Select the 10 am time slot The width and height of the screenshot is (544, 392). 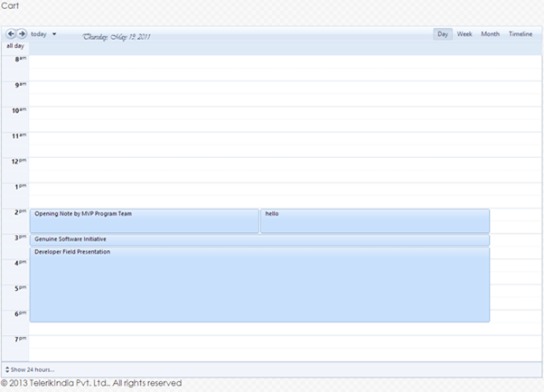point(271,118)
